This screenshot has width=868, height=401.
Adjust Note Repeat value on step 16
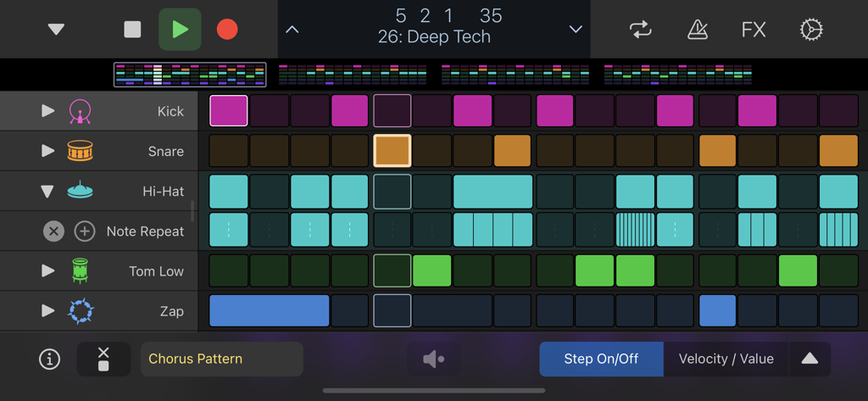[x=838, y=230]
